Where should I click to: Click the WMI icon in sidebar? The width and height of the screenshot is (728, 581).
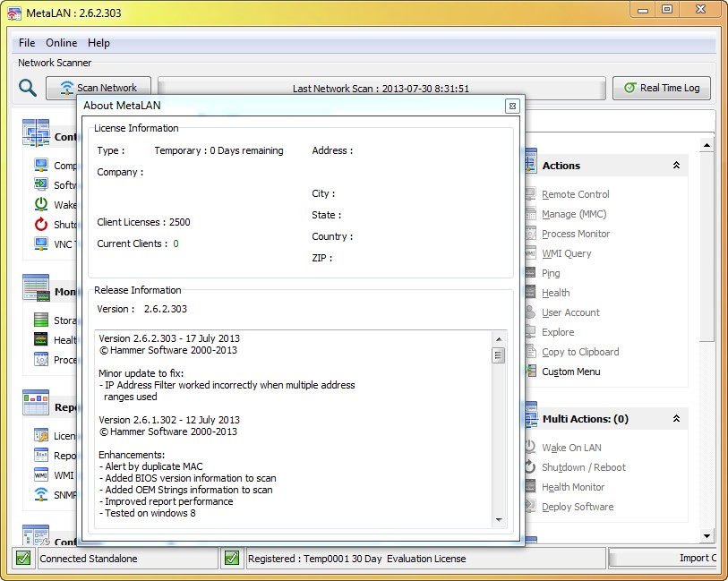41,474
